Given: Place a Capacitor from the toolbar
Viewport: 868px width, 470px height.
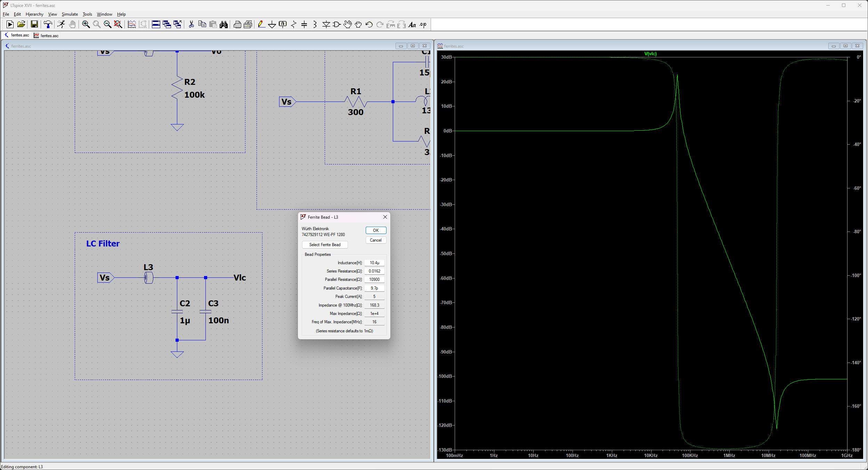Looking at the screenshot, I should pyautogui.click(x=304, y=24).
